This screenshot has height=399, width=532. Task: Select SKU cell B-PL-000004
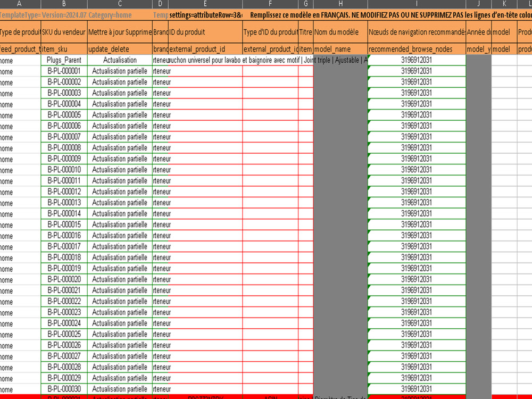[64, 104]
